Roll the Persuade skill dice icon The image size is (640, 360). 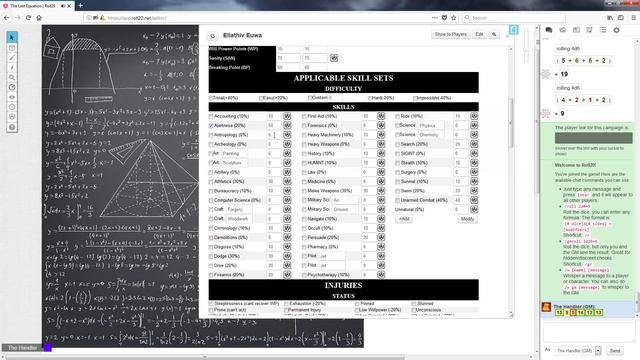pyautogui.click(x=381, y=237)
